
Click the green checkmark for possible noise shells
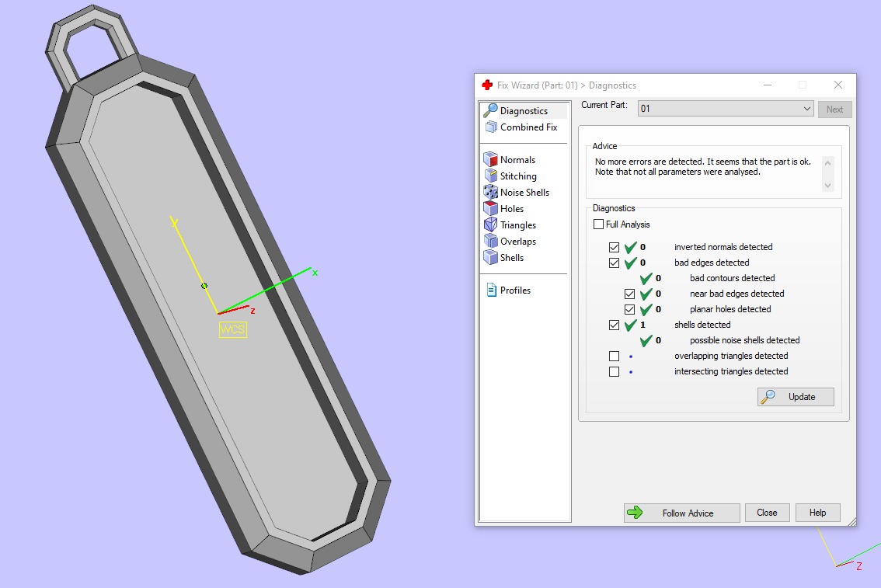tap(646, 340)
